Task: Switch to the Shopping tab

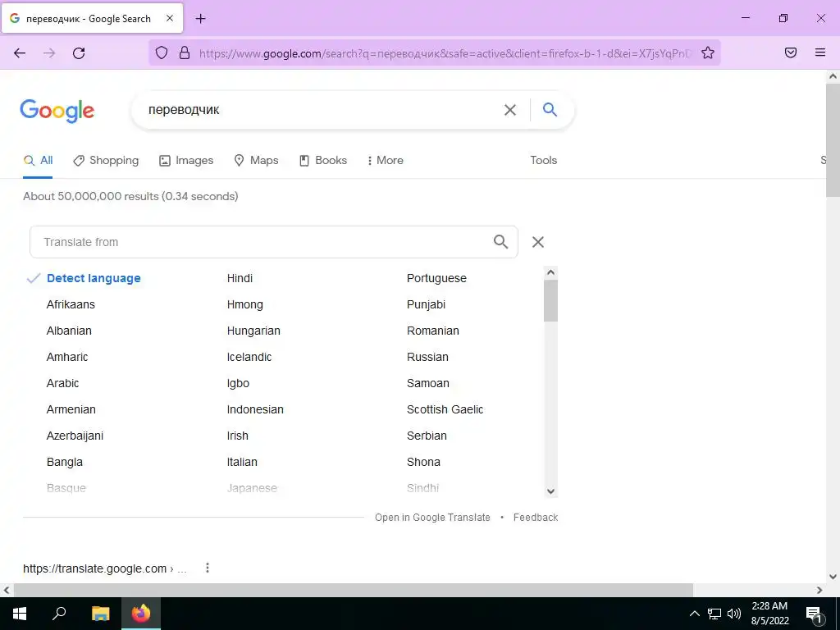Action: pyautogui.click(x=106, y=160)
